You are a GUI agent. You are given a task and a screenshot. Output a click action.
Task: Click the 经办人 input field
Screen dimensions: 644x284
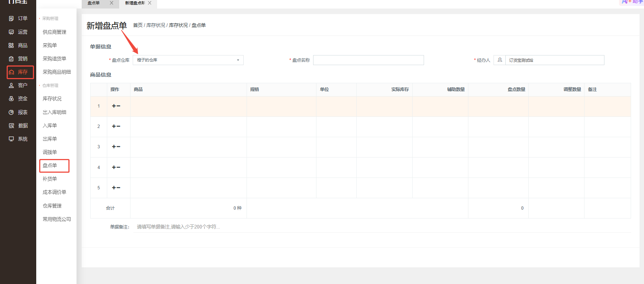pyautogui.click(x=555, y=60)
